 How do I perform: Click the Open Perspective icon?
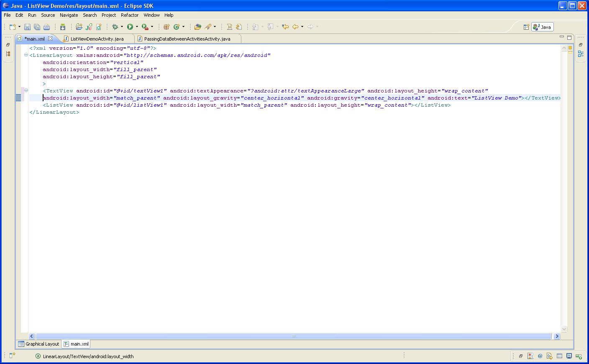click(526, 27)
